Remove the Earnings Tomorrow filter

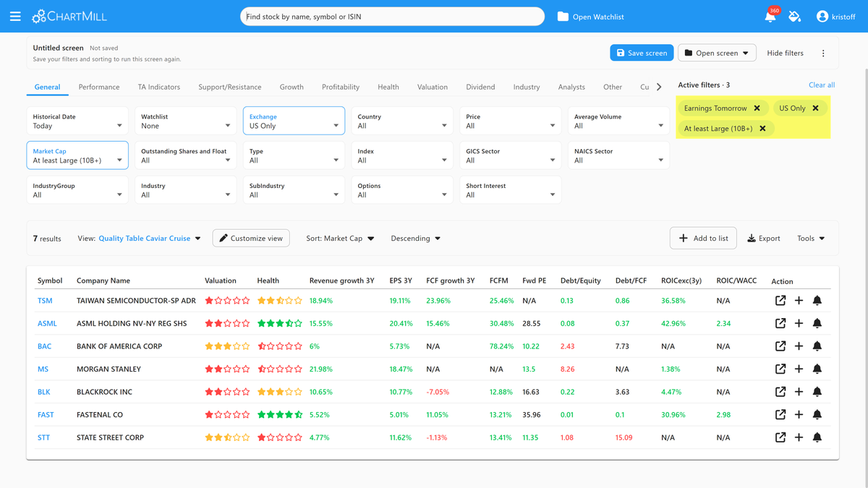pyautogui.click(x=757, y=108)
